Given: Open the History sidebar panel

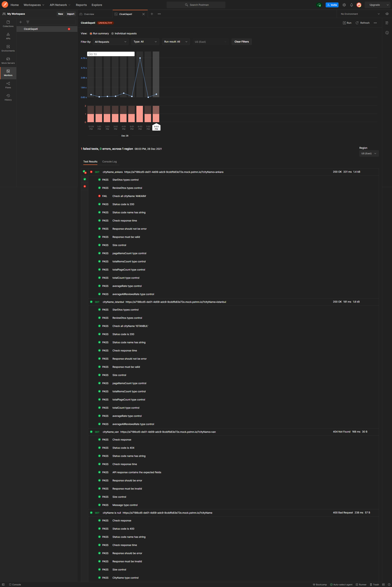Looking at the screenshot, I should pos(8,97).
